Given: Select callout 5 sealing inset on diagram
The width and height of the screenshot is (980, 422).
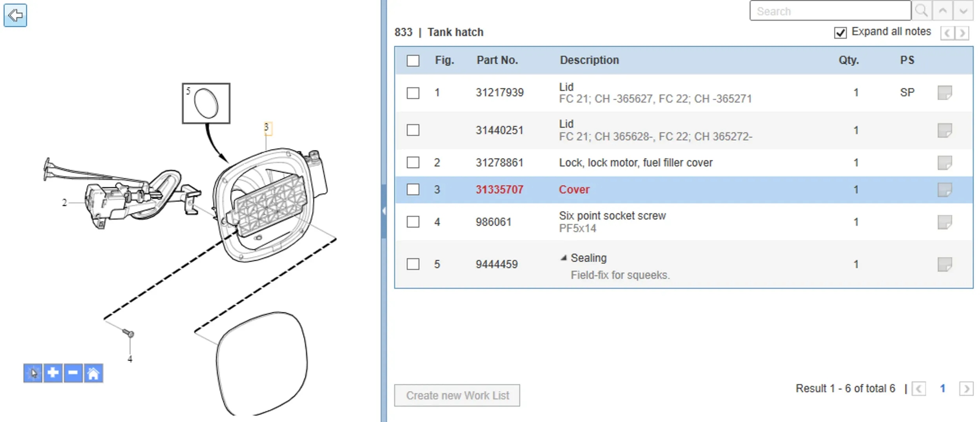Looking at the screenshot, I should (x=206, y=103).
